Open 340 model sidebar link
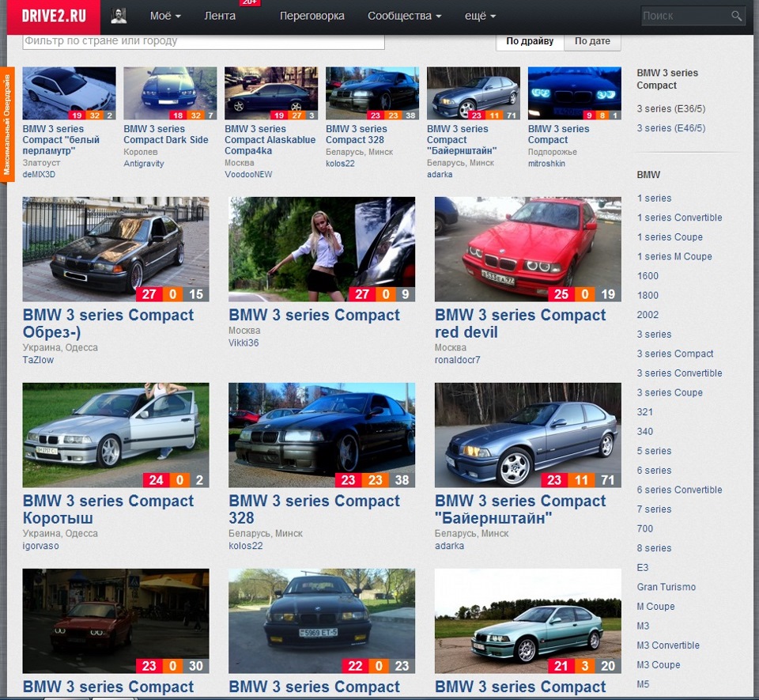The width and height of the screenshot is (759, 700). (644, 431)
